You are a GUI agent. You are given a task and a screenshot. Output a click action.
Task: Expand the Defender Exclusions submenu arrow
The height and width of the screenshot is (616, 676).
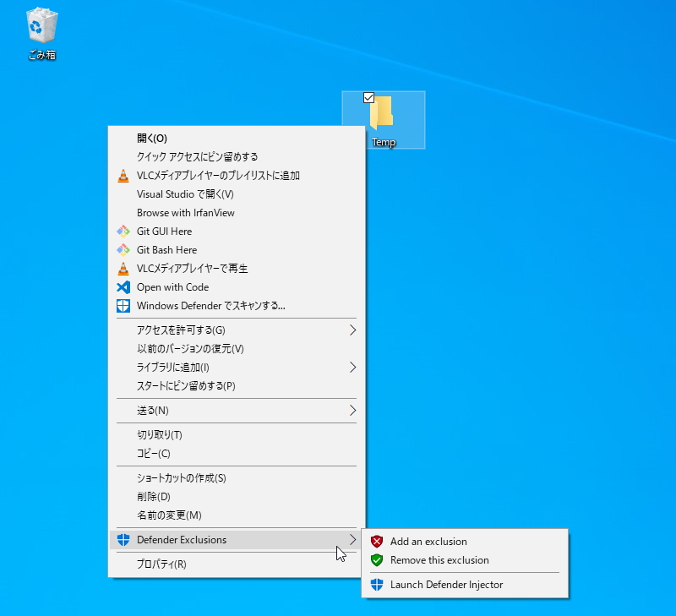(352, 540)
